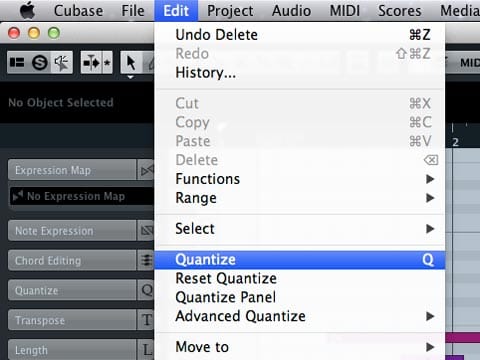Click the T icon of Transpose section
The height and width of the screenshot is (360, 480).
(x=146, y=320)
